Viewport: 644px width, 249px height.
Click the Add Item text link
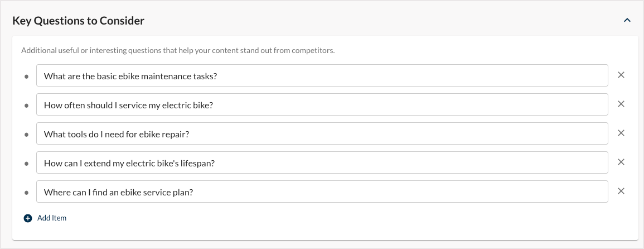tap(52, 218)
